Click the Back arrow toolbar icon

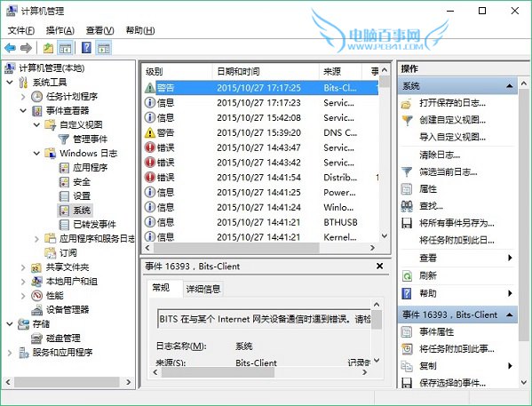click(10, 48)
